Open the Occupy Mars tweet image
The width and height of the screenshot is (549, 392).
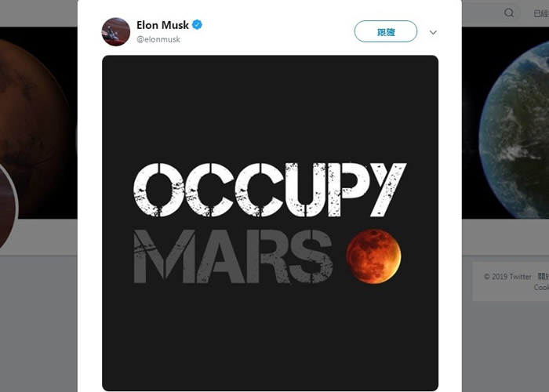270,223
